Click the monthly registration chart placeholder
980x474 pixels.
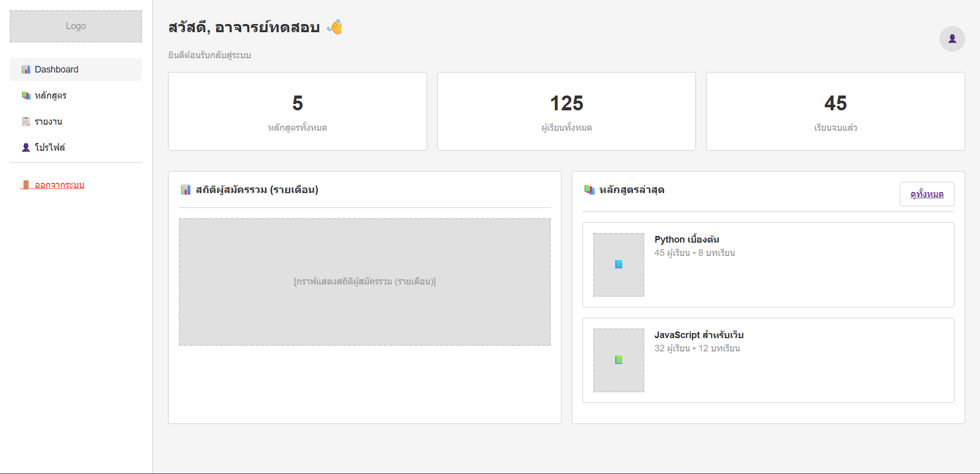pos(364,281)
